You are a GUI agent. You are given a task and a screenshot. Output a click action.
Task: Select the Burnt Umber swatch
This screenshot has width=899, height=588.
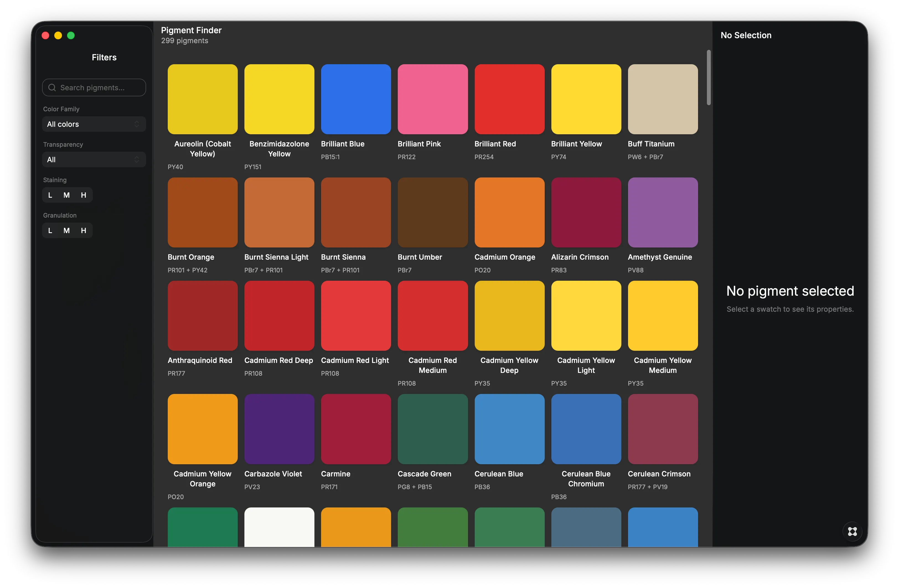433,213
